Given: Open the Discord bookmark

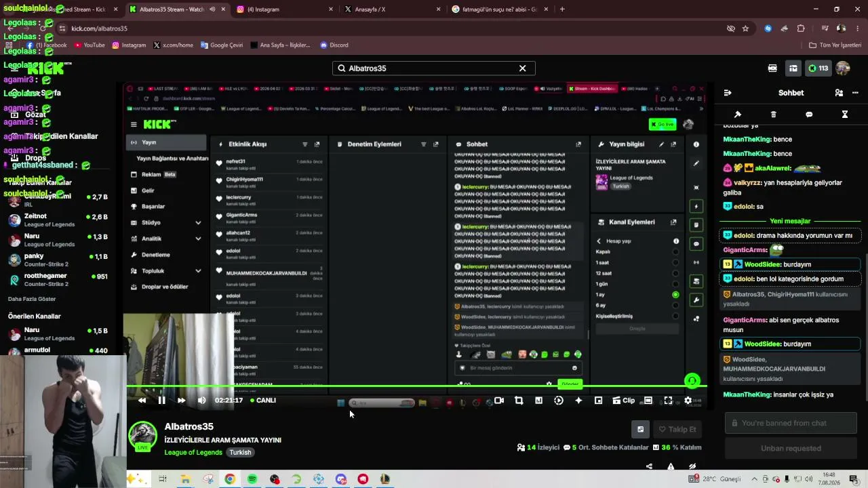Looking at the screenshot, I should click(x=334, y=45).
